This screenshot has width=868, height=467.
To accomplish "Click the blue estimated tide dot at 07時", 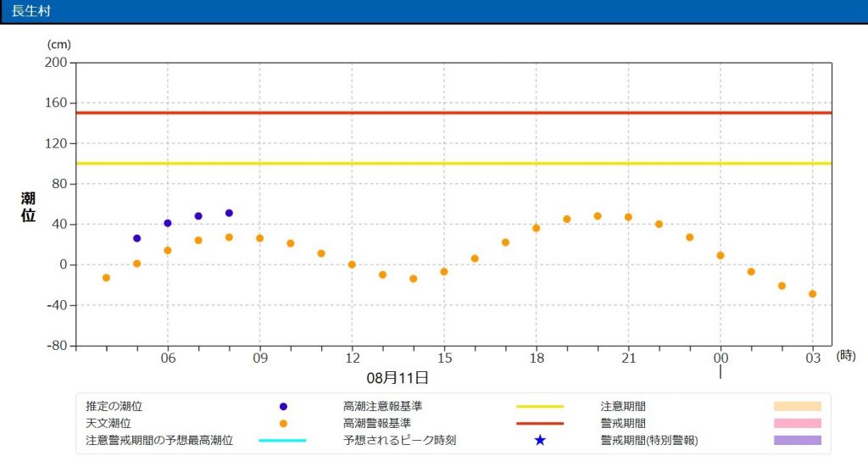I will coord(198,216).
